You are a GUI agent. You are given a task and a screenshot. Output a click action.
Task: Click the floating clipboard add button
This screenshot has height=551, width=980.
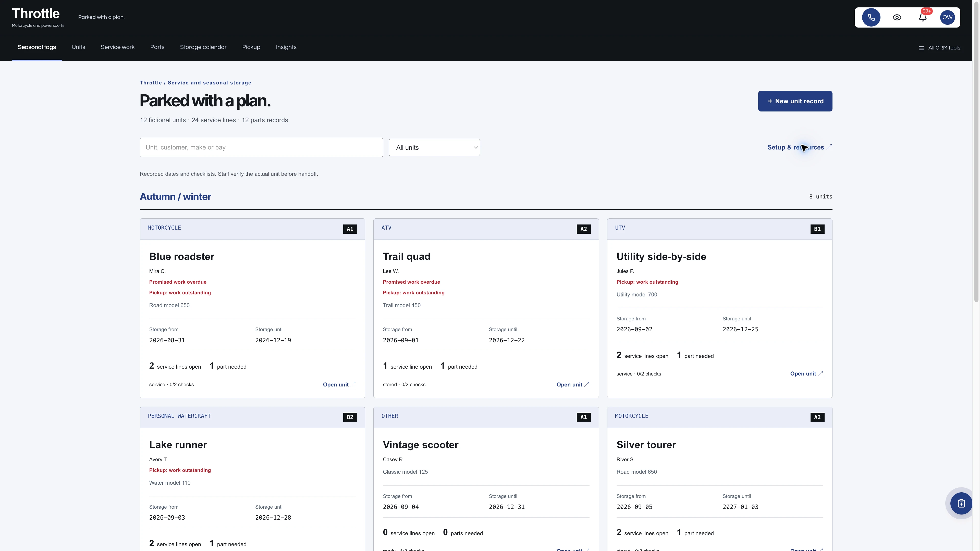coord(961,503)
